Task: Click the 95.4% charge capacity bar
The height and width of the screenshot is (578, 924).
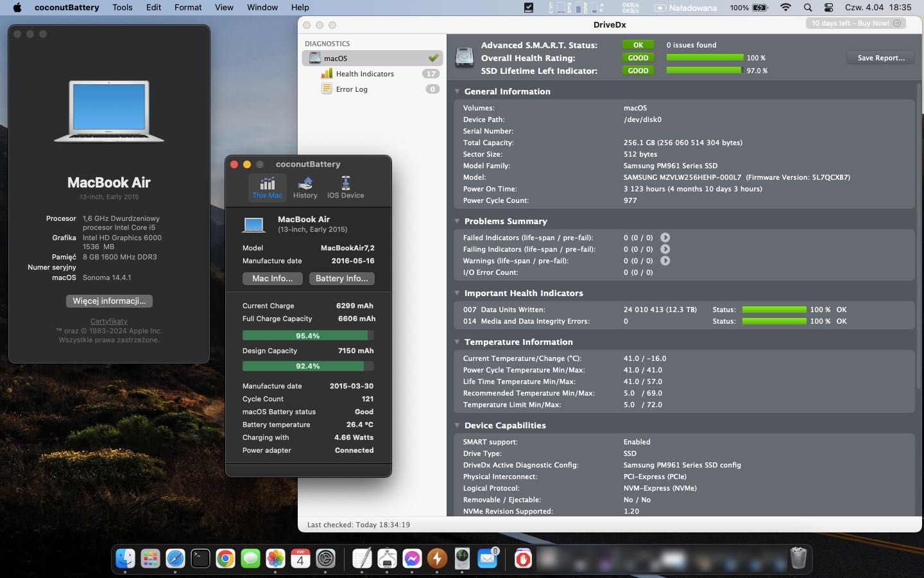Action: (308, 336)
